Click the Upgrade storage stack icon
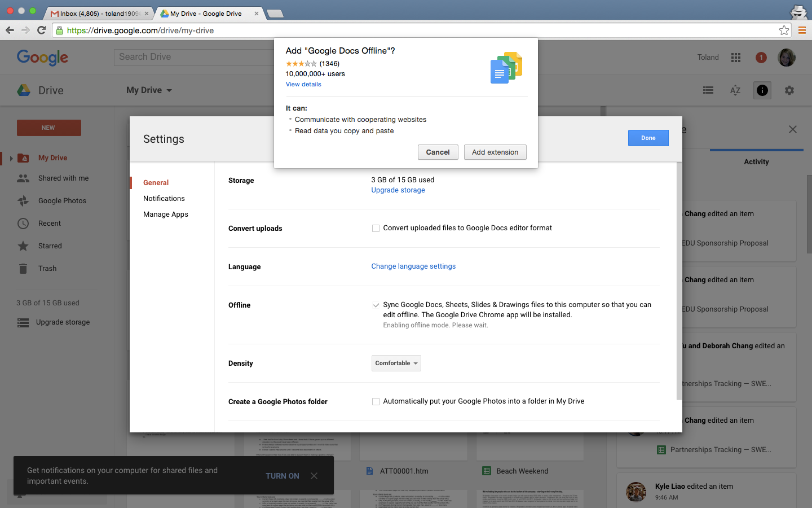This screenshot has width=812, height=508. pyautogui.click(x=23, y=322)
